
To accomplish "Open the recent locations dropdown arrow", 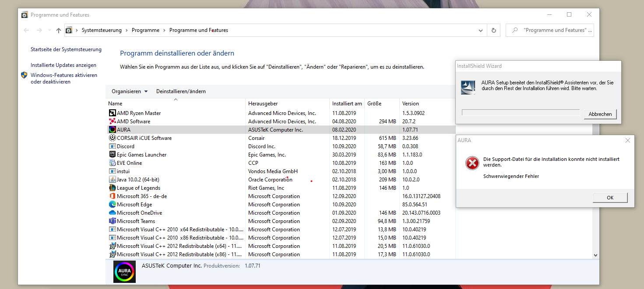I will (49, 31).
